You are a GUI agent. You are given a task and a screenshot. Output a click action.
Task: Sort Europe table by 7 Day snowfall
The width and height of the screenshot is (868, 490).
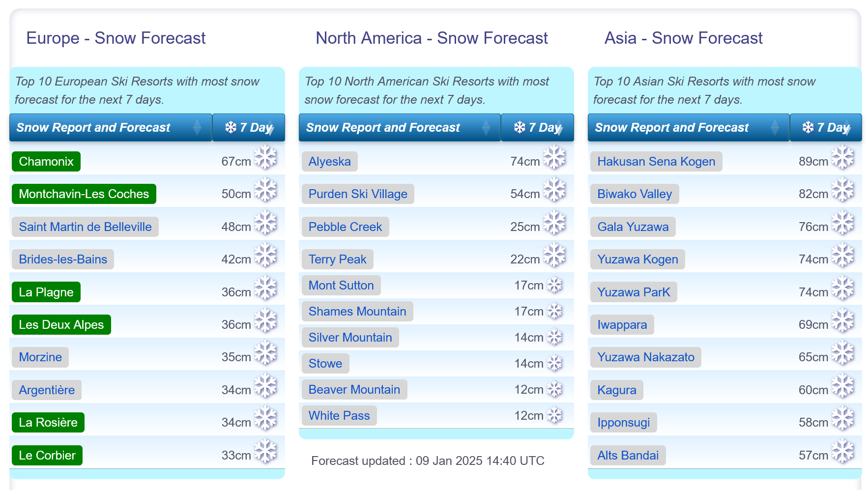249,127
